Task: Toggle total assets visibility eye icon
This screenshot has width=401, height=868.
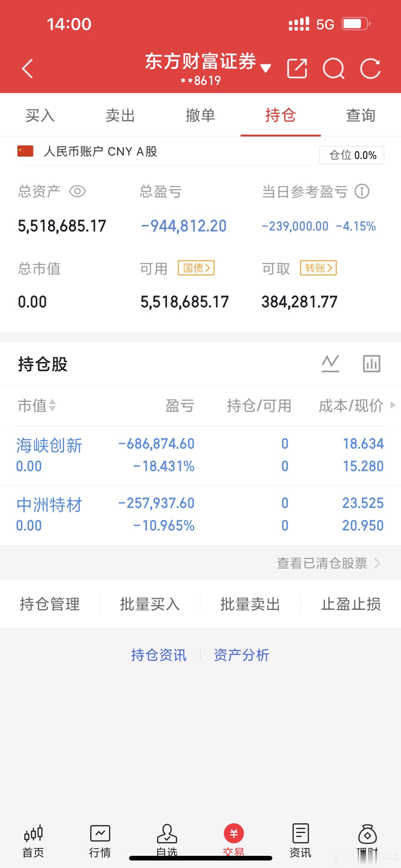Action: click(77, 192)
